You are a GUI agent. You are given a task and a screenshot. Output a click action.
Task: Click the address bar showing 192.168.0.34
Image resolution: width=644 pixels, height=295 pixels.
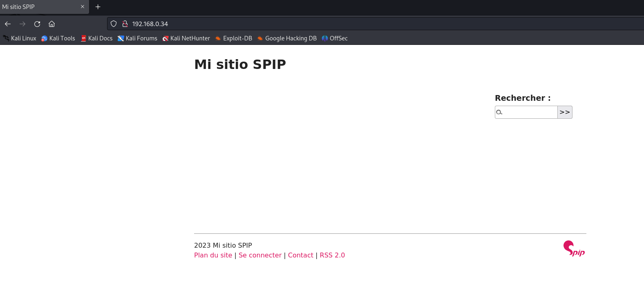[376, 24]
